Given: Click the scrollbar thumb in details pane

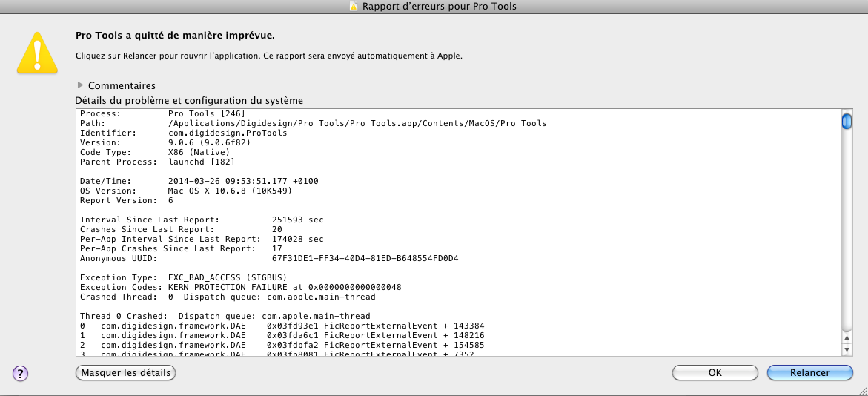Looking at the screenshot, I should (x=847, y=121).
